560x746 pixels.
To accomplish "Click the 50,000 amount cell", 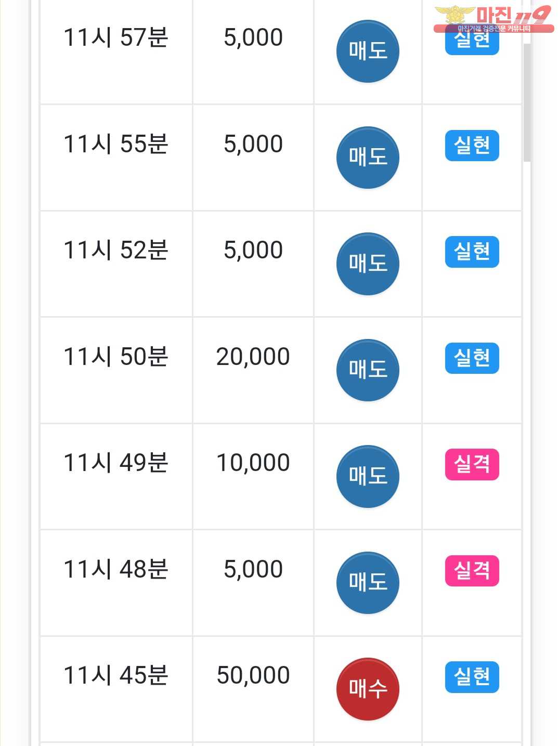I will [x=253, y=676].
